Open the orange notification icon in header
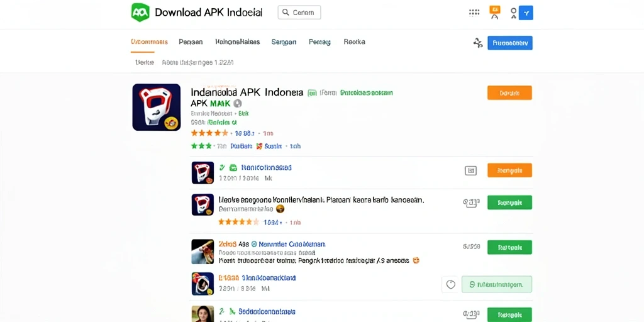 point(495,13)
